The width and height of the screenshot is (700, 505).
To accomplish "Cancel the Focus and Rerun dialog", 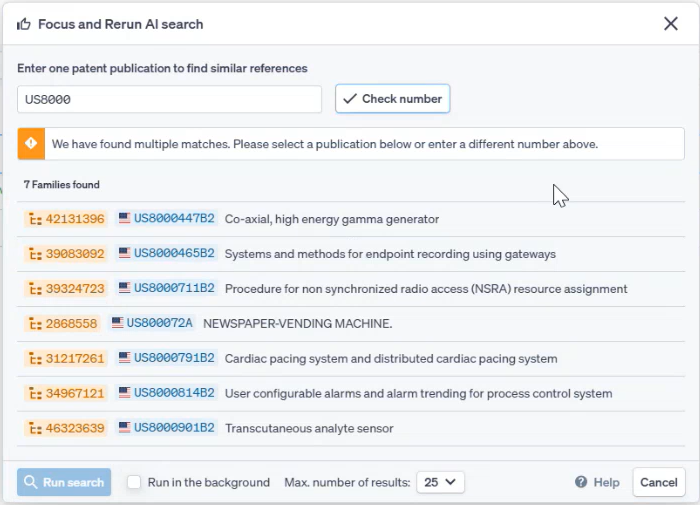I will click(x=658, y=482).
